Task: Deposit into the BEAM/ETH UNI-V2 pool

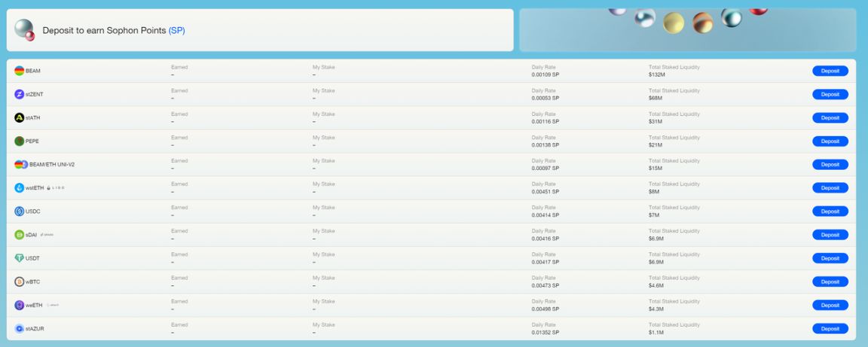Action: 830,165
